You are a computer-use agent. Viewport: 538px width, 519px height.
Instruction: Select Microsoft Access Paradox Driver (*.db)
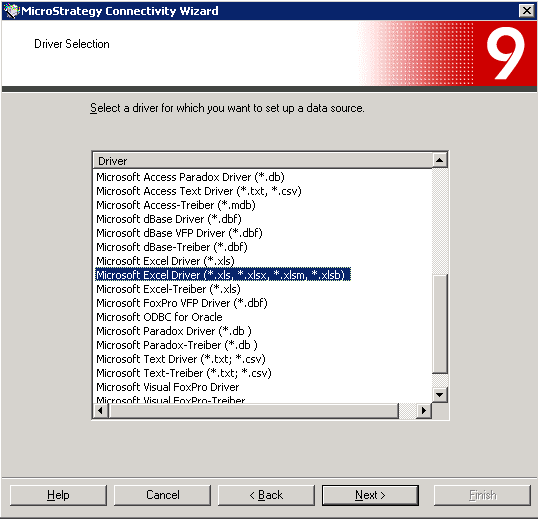[190, 177]
